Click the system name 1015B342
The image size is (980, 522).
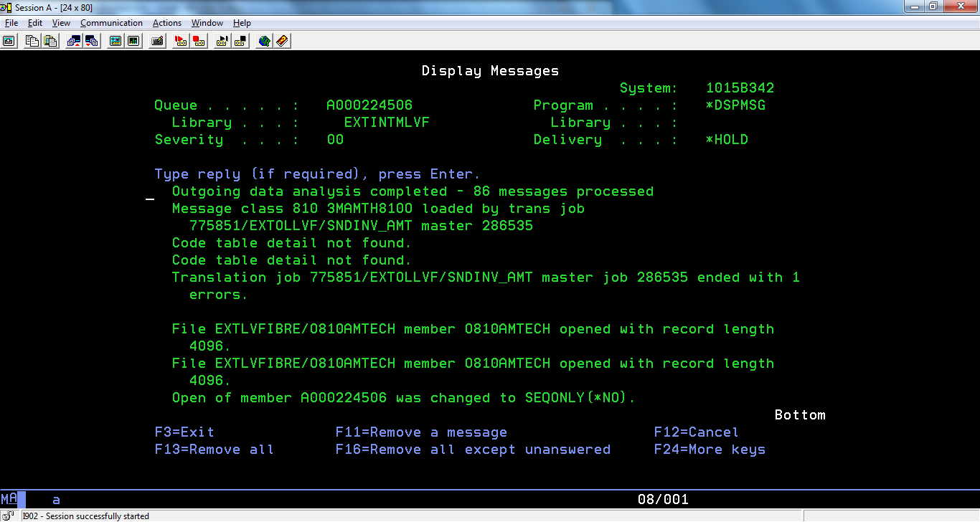[740, 88]
